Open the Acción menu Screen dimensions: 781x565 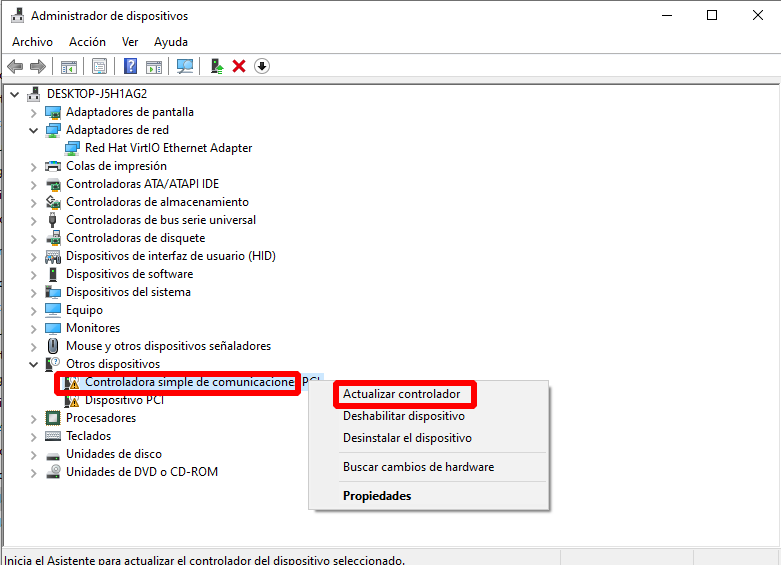(87, 42)
